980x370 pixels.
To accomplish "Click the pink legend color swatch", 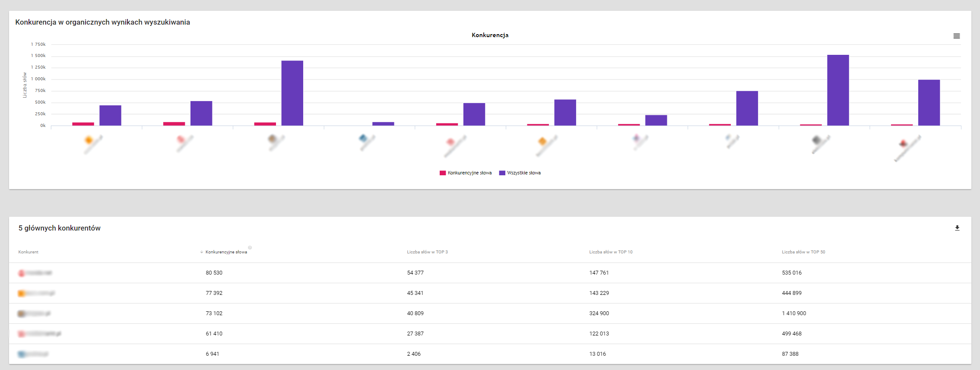I will pos(442,173).
